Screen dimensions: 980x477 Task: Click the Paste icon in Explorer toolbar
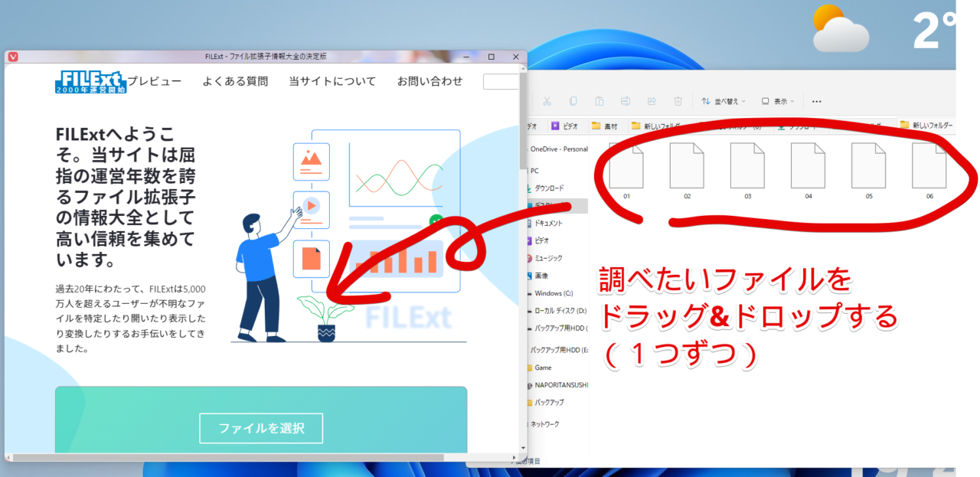(599, 101)
